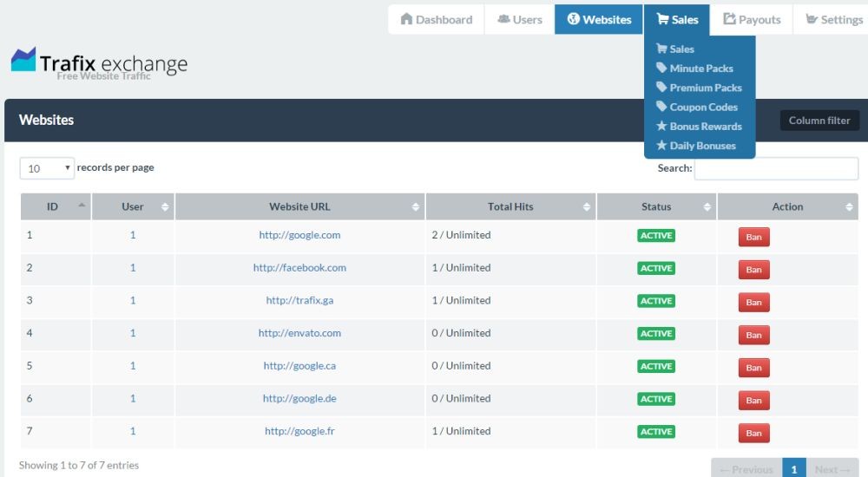The image size is (868, 477).
Task: Click the Websites globe icon
Action: coord(573,19)
